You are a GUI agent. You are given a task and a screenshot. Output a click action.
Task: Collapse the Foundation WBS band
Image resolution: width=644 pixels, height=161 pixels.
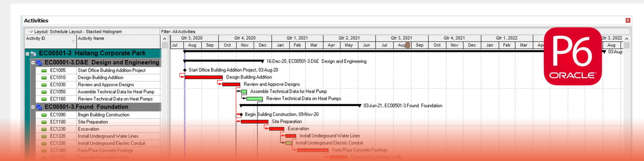33,107
